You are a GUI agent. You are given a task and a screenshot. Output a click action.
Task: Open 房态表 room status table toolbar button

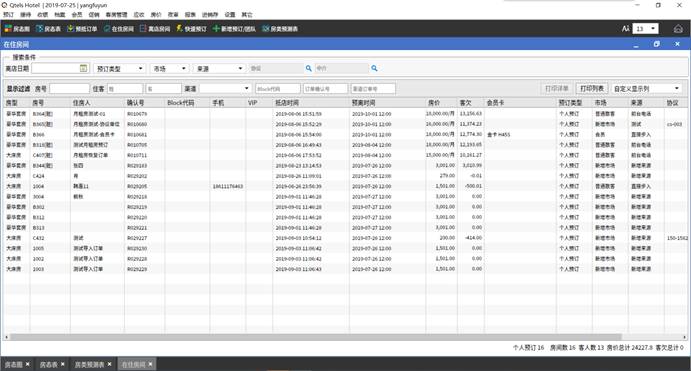pyautogui.click(x=48, y=29)
